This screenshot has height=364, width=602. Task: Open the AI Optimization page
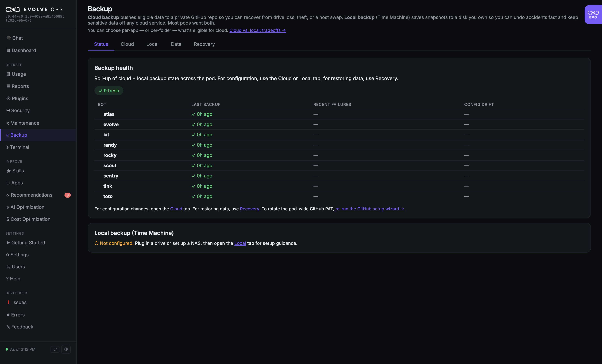click(x=38, y=207)
